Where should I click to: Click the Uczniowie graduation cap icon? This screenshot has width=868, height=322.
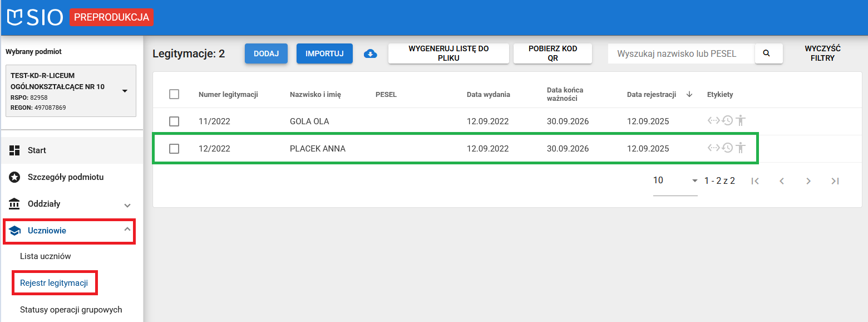[x=16, y=230]
